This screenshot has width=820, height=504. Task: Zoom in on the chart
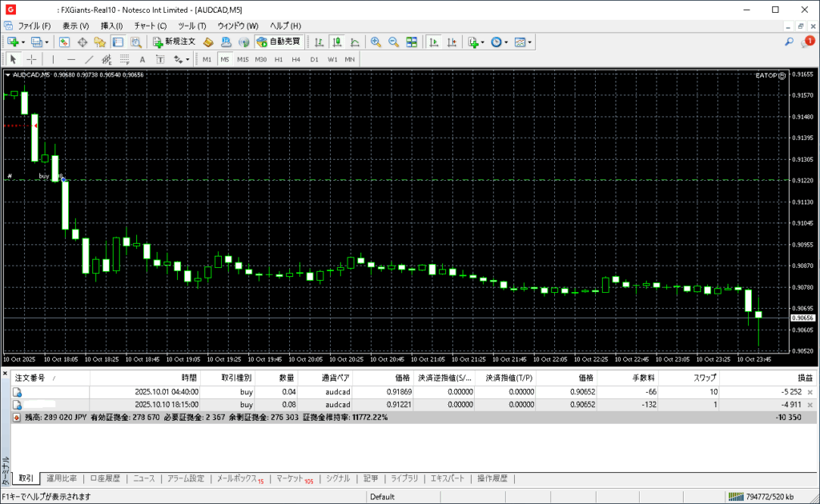[x=375, y=42]
